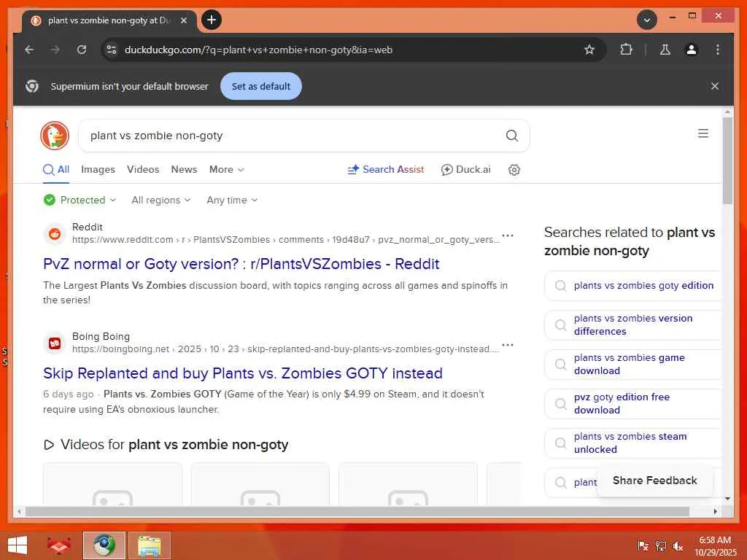The width and height of the screenshot is (747, 560).
Task: Open the red app in the taskbar
Action: [58, 545]
